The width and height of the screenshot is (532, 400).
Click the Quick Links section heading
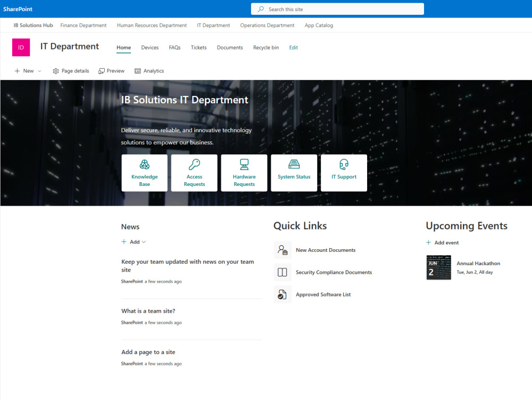[x=300, y=226]
